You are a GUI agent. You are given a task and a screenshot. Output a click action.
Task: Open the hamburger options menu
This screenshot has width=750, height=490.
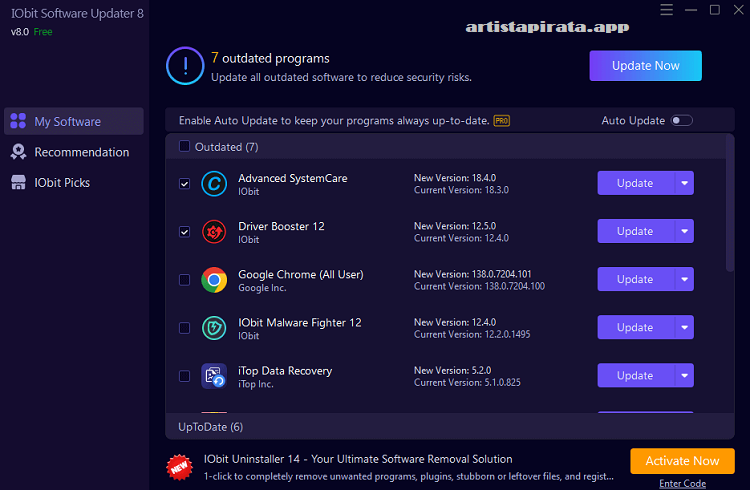pyautogui.click(x=666, y=10)
